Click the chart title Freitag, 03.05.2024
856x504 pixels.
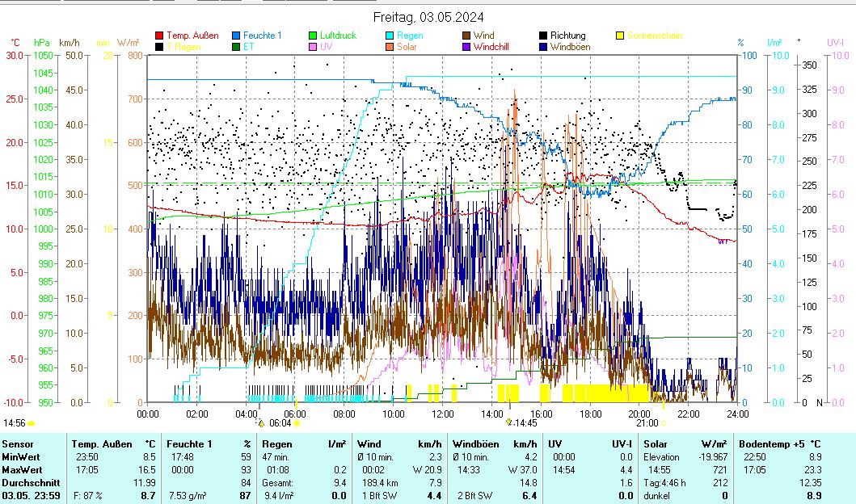[428, 17]
